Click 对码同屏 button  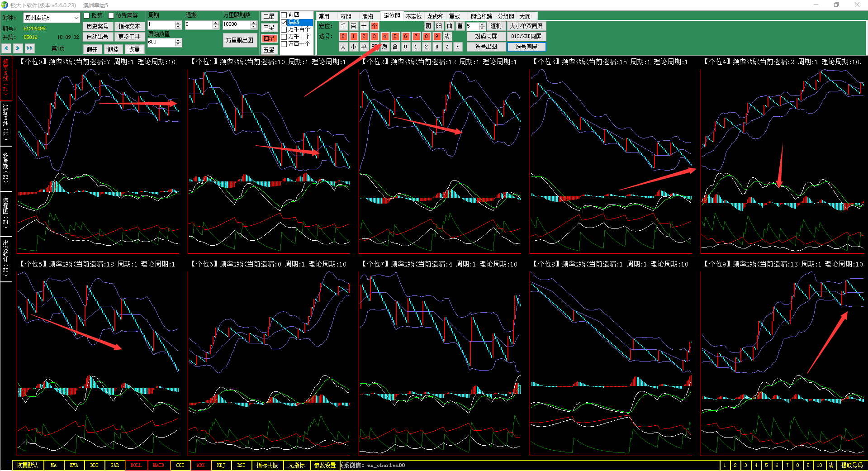[486, 36]
